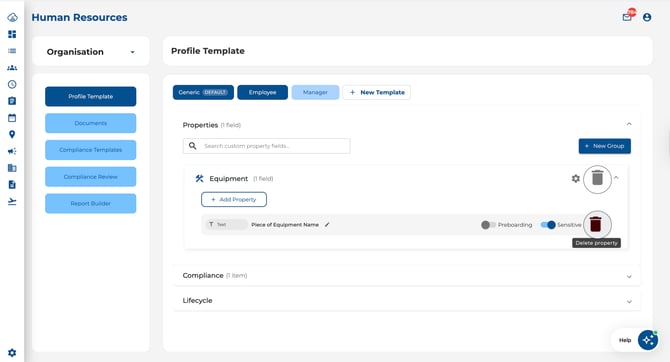Image resolution: width=670 pixels, height=362 pixels.
Task: Select the Employee template tab
Action: pos(262,92)
